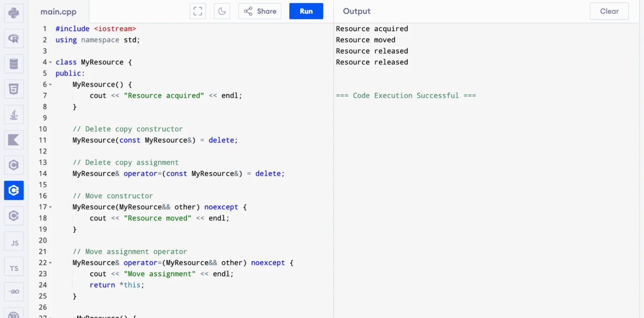Click the "Resource moved" string in code
644x318 pixels.
pos(157,218)
